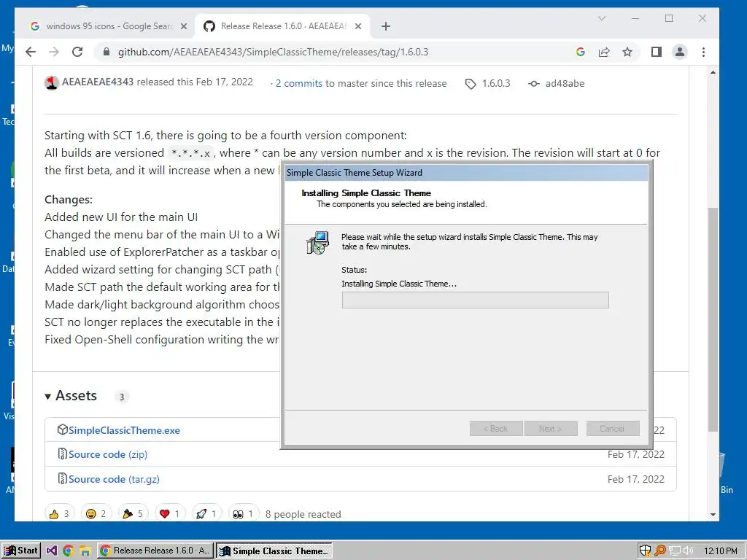Viewport: 747px width, 560px height.
Task: Click the Simple Classic Theme Setup Wizard title bar
Action: [x=466, y=172]
